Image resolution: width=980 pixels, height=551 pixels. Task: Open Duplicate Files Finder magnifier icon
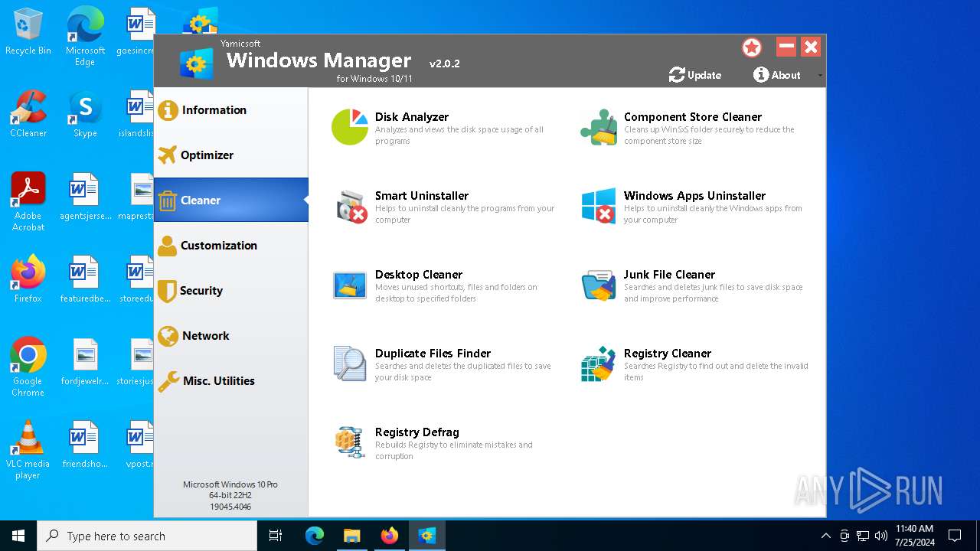coord(350,364)
